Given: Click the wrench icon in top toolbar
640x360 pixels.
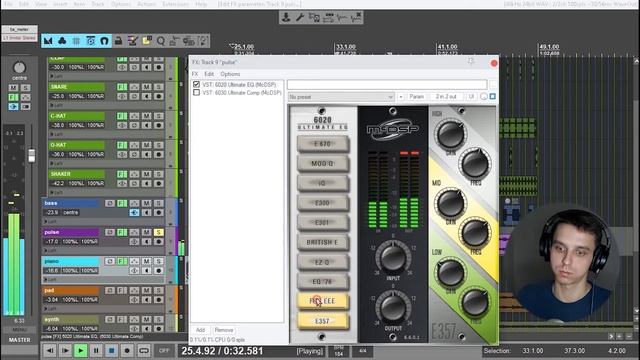Looking at the screenshot, I should (300, 17).
